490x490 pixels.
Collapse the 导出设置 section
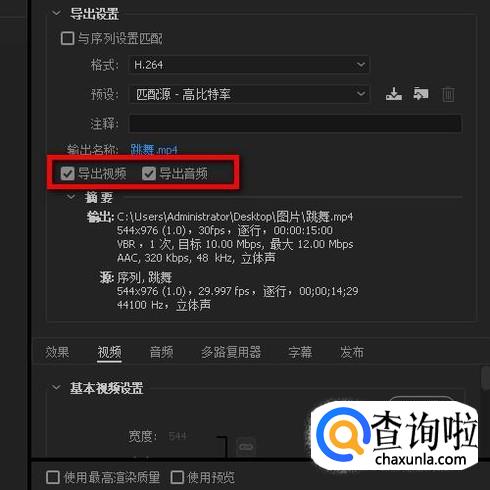click(x=56, y=13)
